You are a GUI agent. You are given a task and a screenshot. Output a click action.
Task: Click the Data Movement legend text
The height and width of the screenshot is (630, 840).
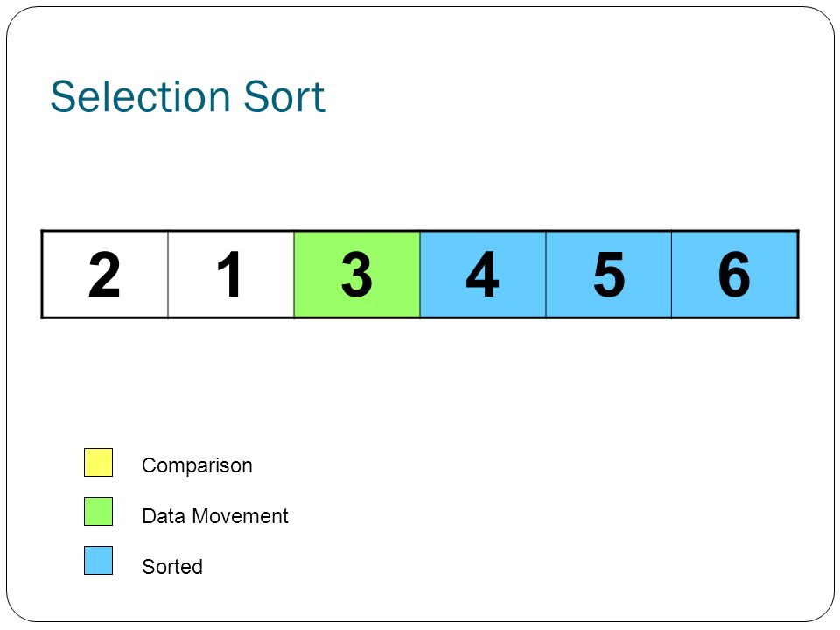pyautogui.click(x=215, y=516)
